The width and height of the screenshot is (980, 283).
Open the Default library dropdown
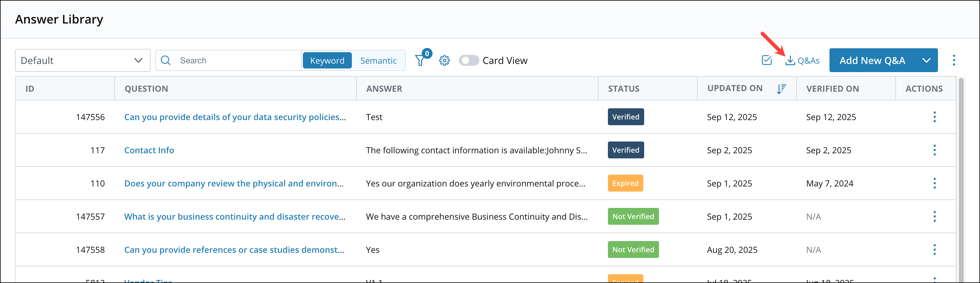point(82,60)
